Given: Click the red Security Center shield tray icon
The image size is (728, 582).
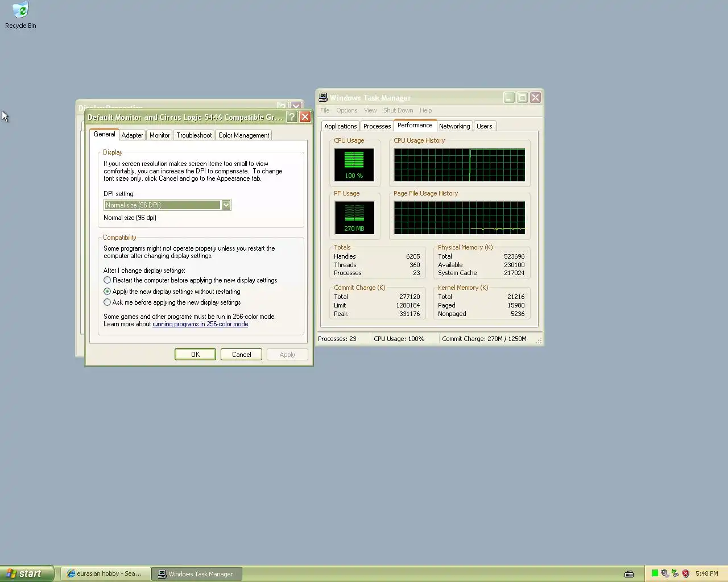Looking at the screenshot, I should [685, 573].
